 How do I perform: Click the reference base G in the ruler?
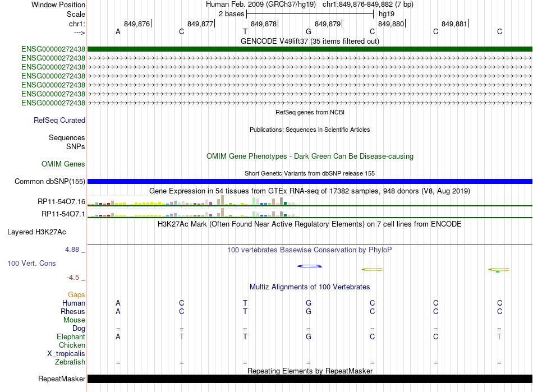point(309,31)
